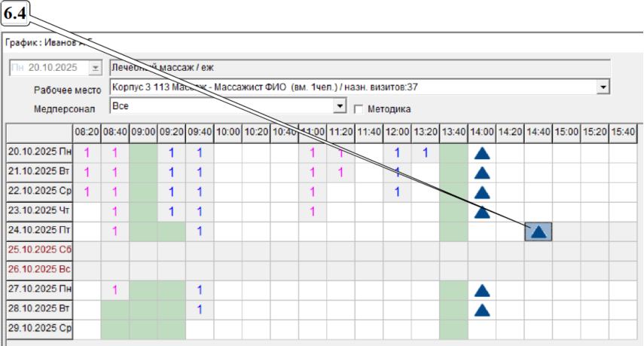Open the date picker dropdown arrow

point(95,67)
